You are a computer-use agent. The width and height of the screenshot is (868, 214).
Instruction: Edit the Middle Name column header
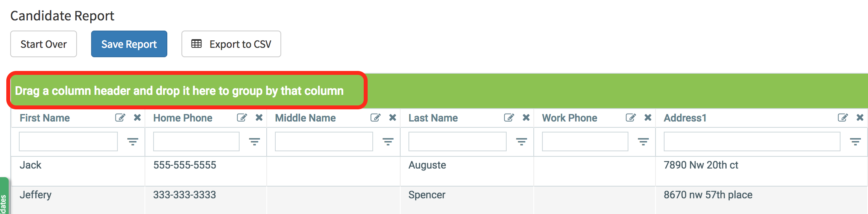coord(375,118)
